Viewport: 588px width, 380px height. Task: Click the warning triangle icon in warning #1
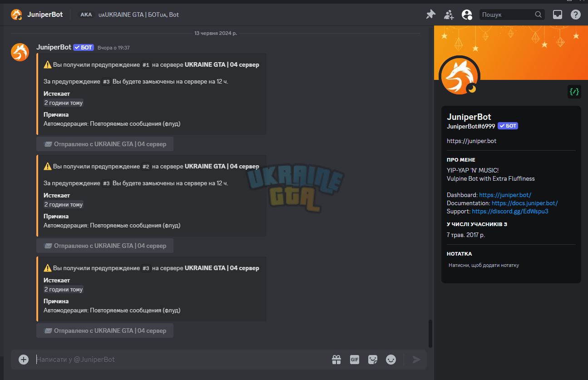click(48, 65)
